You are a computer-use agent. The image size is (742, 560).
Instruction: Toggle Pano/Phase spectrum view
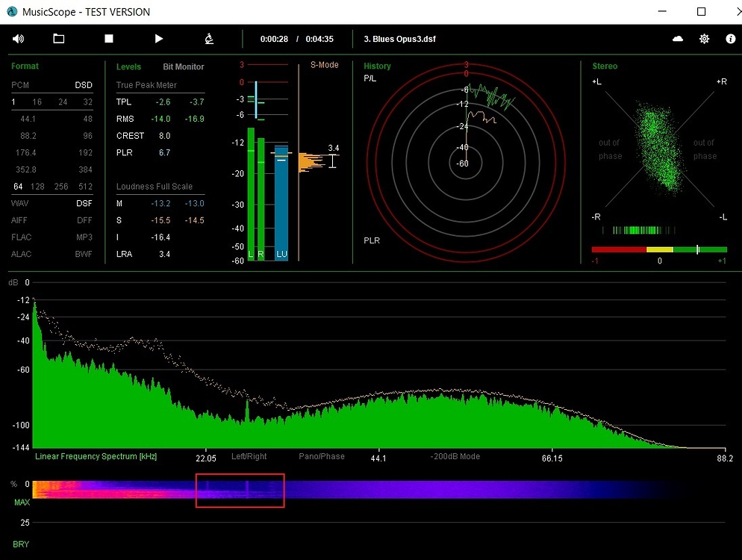pos(322,456)
